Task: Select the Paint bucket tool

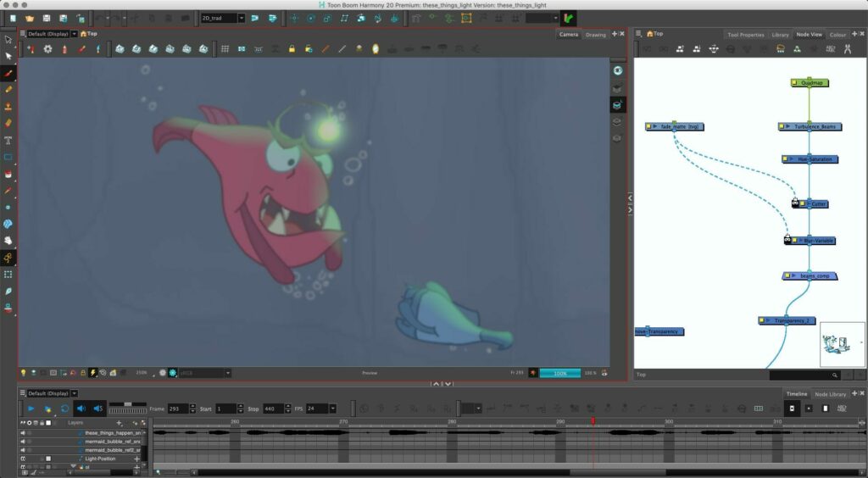Action: point(8,174)
